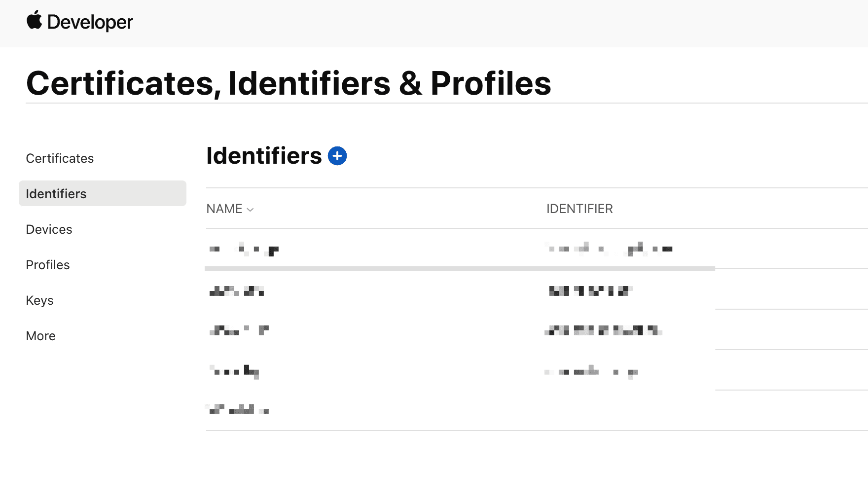Click the Apple logo in the header
868x501 pixels.
point(33,21)
